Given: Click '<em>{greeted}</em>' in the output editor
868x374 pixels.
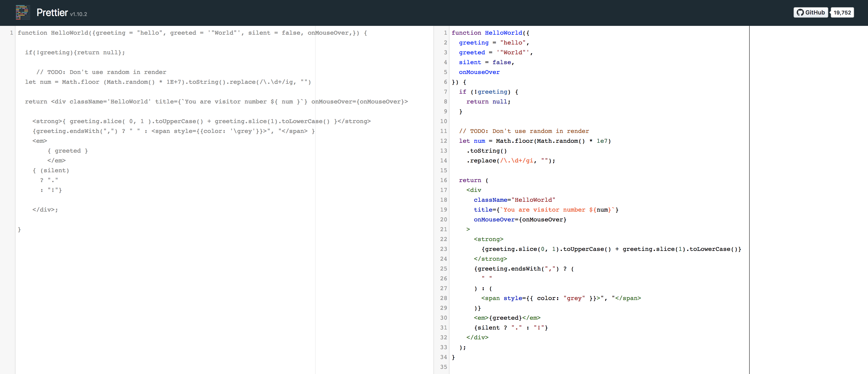Looking at the screenshot, I should pyautogui.click(x=507, y=318).
